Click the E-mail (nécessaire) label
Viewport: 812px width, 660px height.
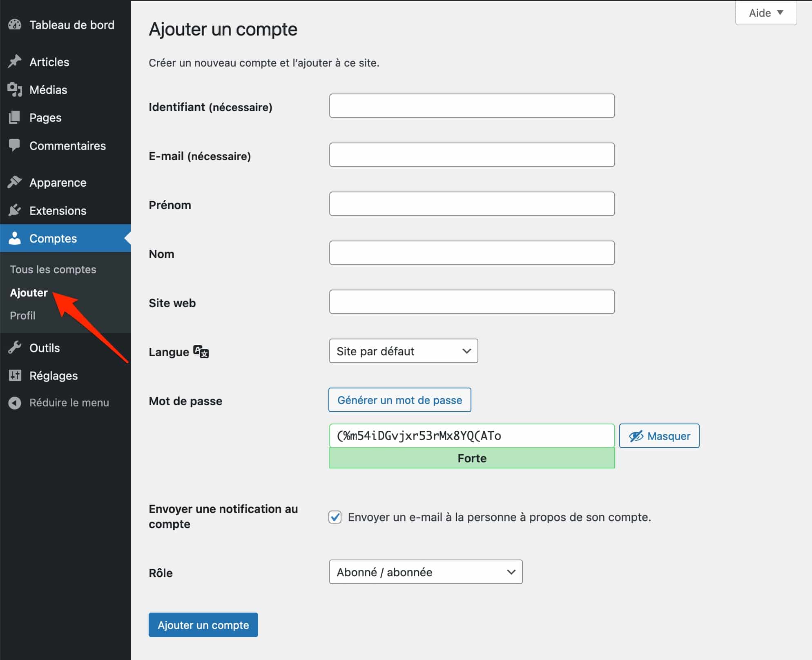click(200, 156)
